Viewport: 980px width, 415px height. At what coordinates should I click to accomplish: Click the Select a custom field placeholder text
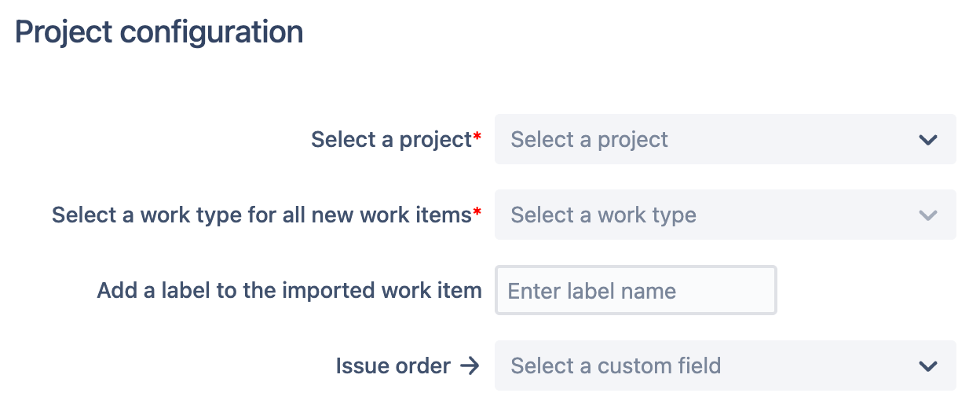point(616,366)
